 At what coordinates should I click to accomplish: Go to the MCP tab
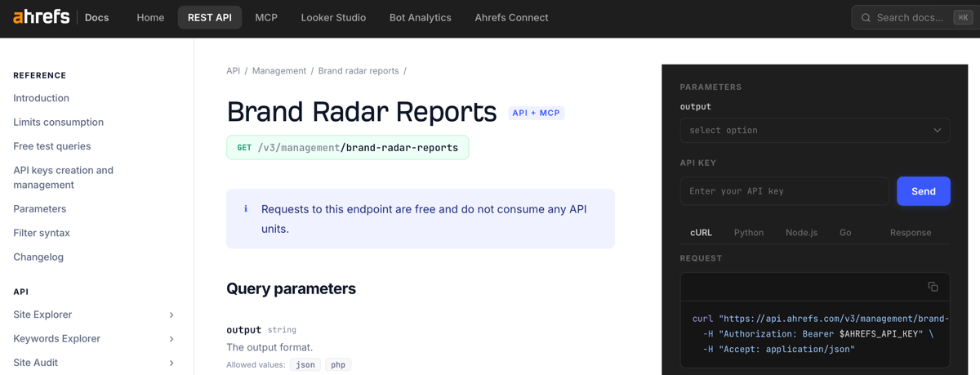[x=266, y=17]
